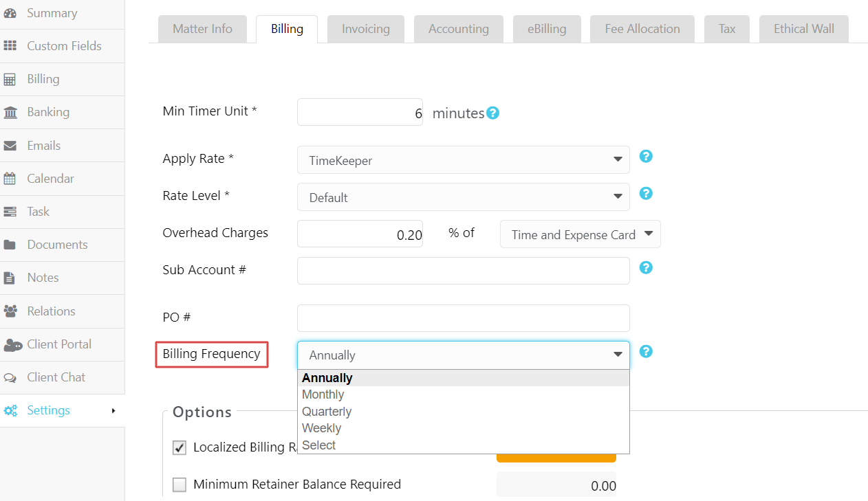Click the Calendar sidebar icon

[x=10, y=179]
